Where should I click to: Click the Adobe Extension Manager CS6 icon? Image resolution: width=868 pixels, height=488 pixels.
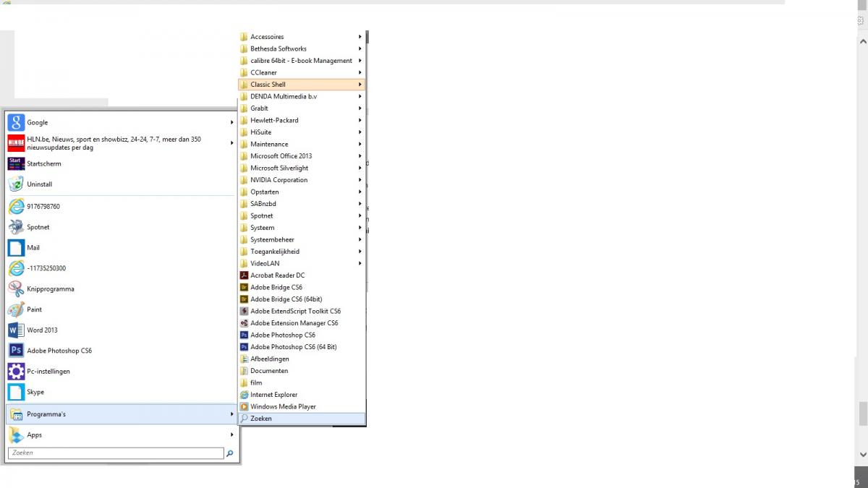(x=244, y=323)
